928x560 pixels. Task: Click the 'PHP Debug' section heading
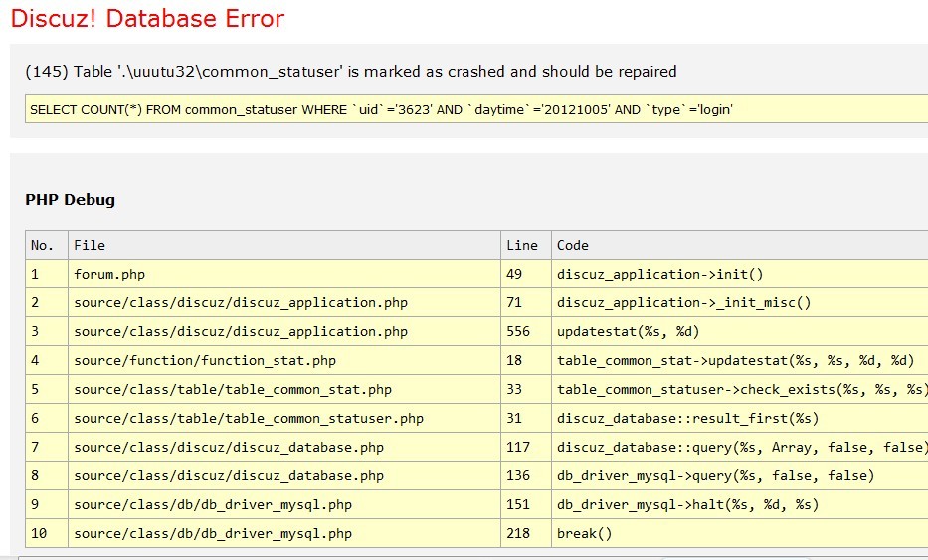tap(70, 200)
